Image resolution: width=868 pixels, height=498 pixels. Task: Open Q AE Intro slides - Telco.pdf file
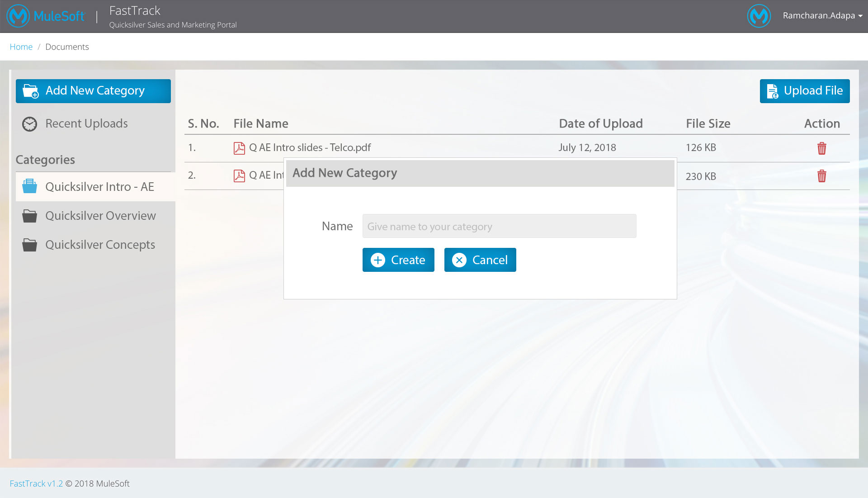point(310,147)
